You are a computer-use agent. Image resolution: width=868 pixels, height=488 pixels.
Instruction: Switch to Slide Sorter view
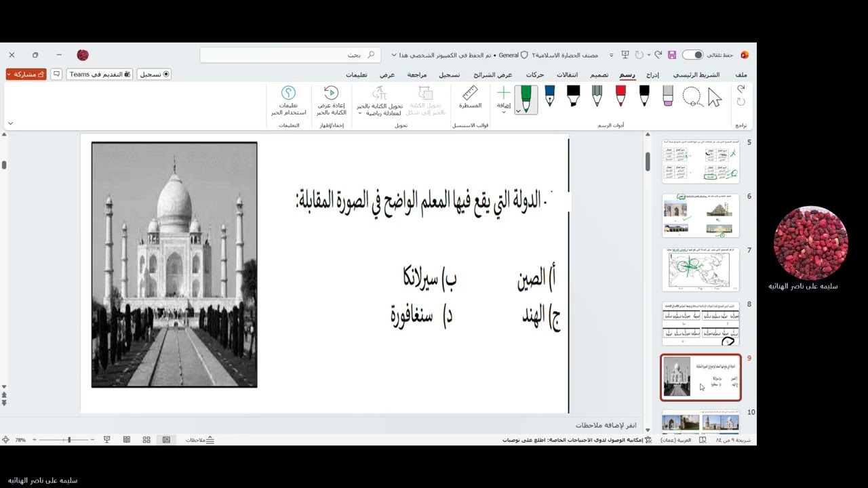point(146,440)
